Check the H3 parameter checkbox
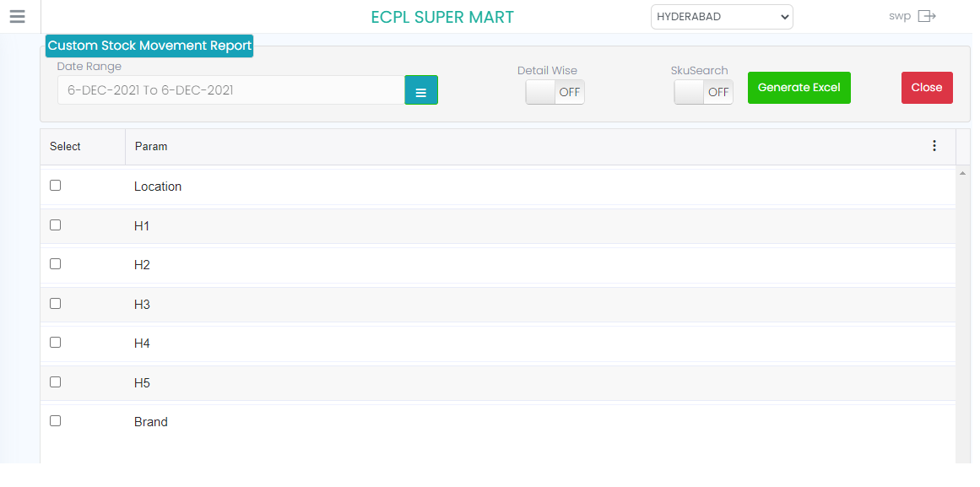Viewport: 980px width, 487px height. click(x=56, y=303)
